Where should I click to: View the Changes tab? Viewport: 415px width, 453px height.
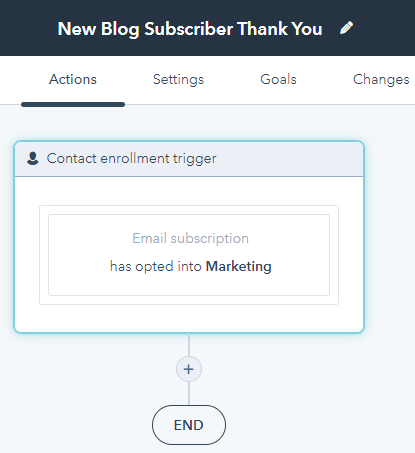(x=381, y=79)
